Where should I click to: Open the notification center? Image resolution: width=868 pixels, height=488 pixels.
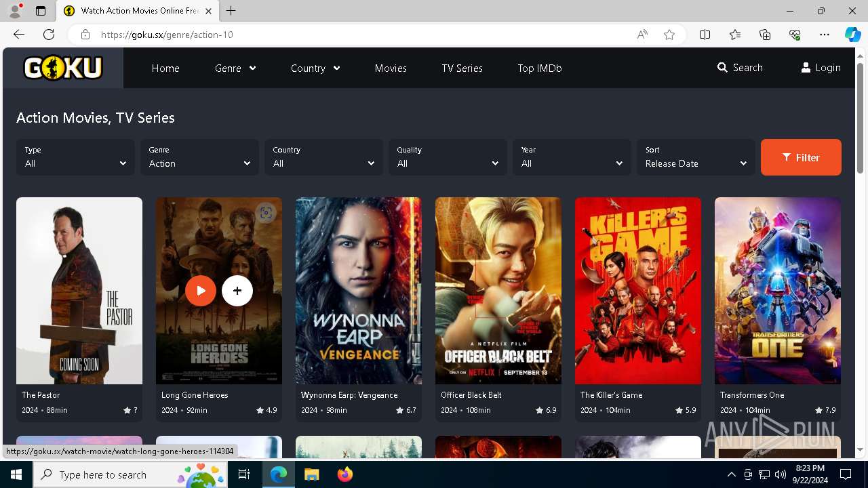coord(846,474)
